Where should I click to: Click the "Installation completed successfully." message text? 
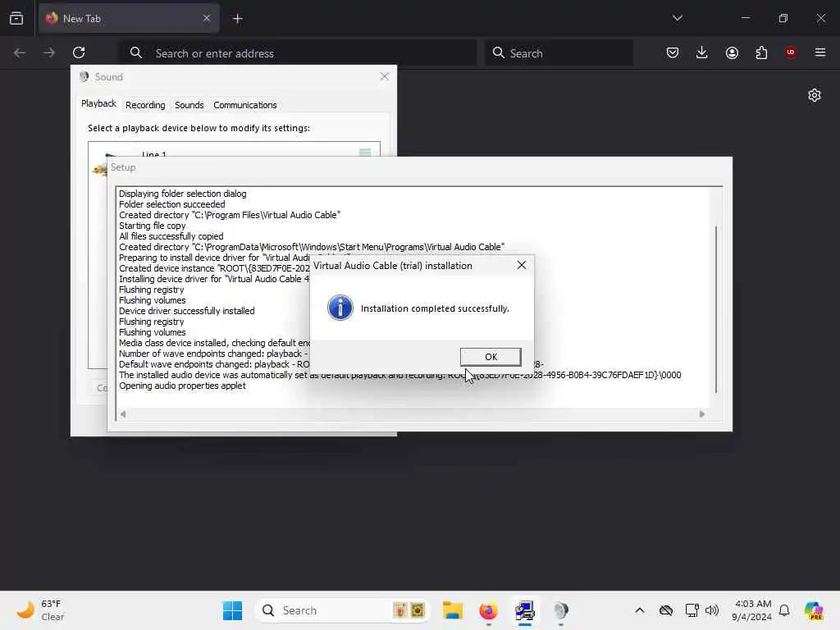(x=435, y=308)
